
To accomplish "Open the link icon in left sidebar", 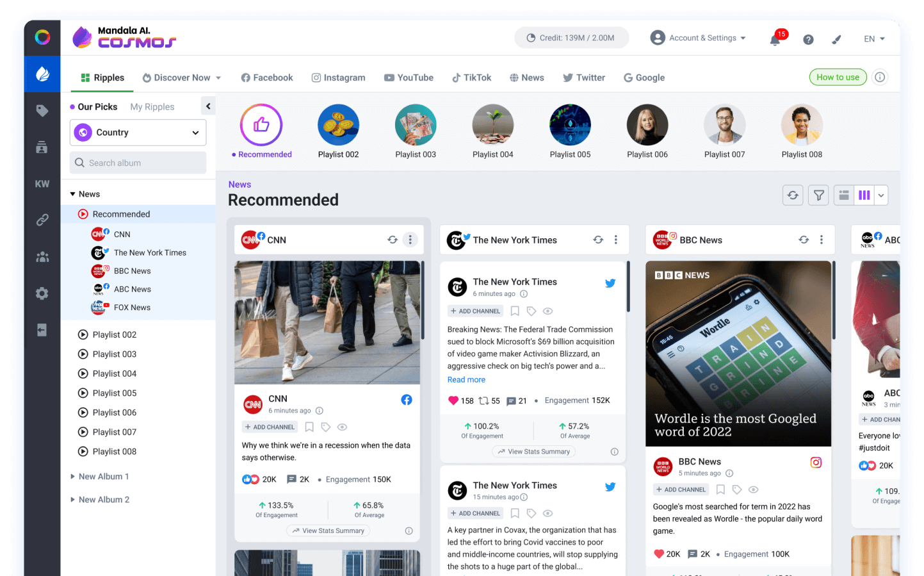I will [x=42, y=220].
